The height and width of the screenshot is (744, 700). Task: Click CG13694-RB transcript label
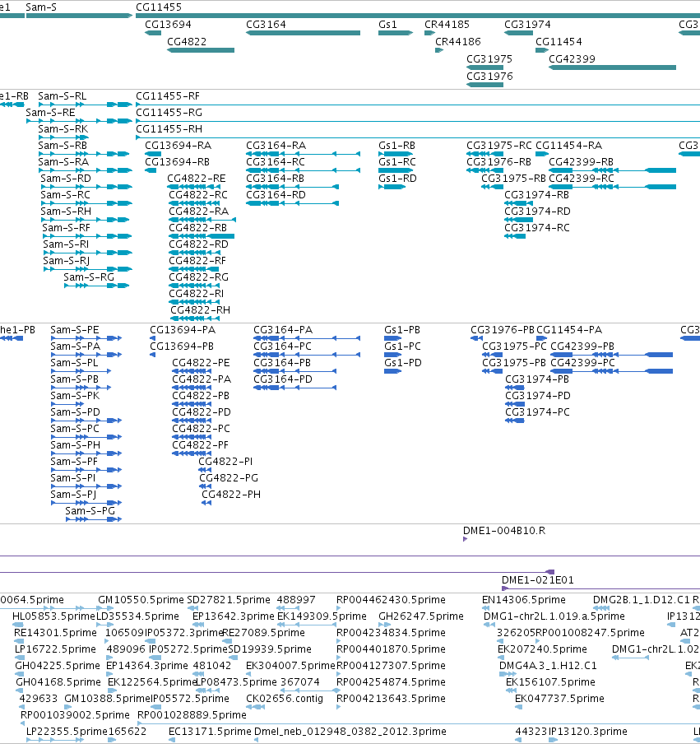tap(177, 162)
